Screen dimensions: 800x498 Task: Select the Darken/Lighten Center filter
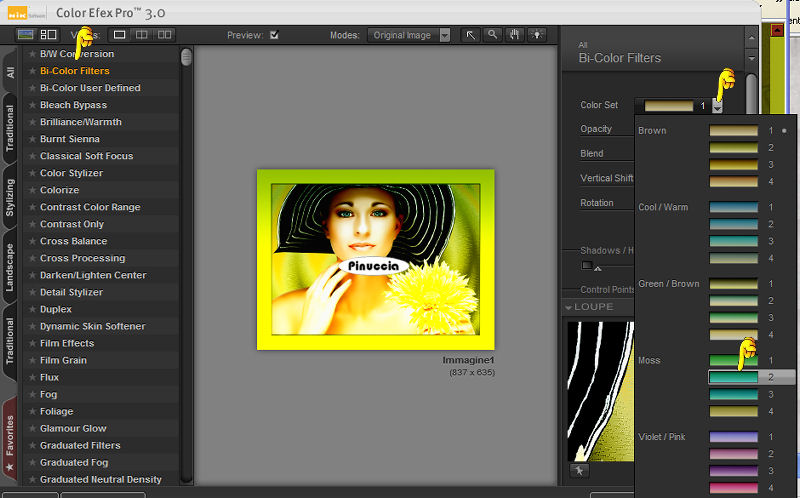tap(93, 275)
